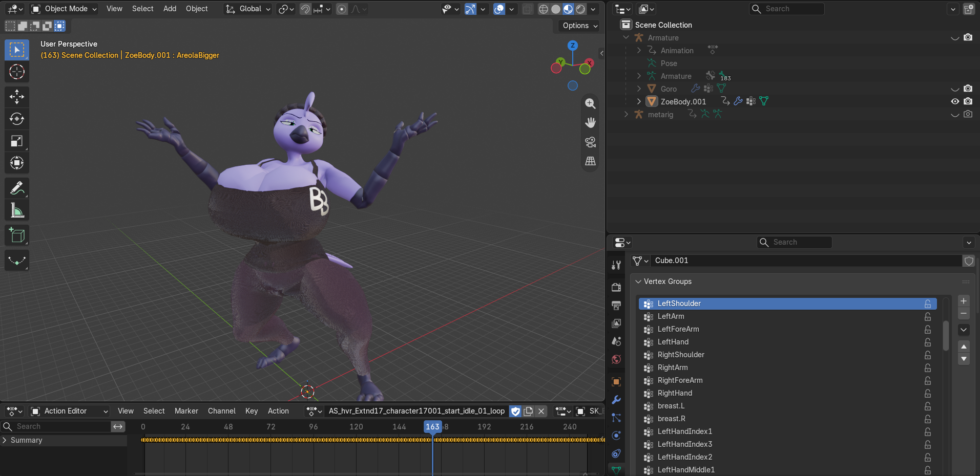980x476 pixels.
Task: Open the Marker menu in the Action Editor
Action: click(186, 411)
